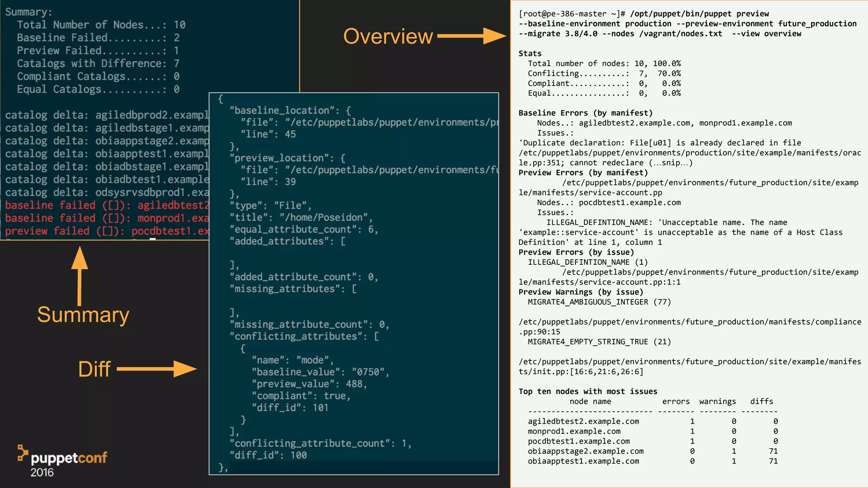This screenshot has width=868, height=488.
Task: Click the '"preview_value": 488' entry
Action: 309,384
